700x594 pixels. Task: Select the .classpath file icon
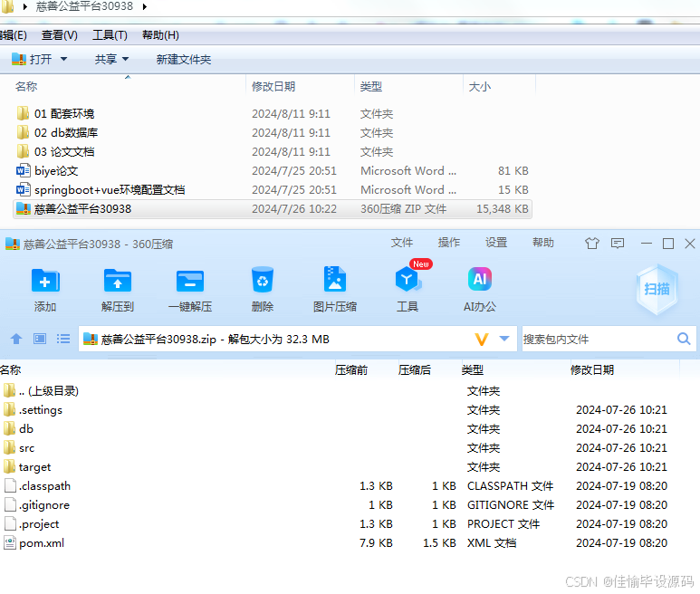click(10, 485)
